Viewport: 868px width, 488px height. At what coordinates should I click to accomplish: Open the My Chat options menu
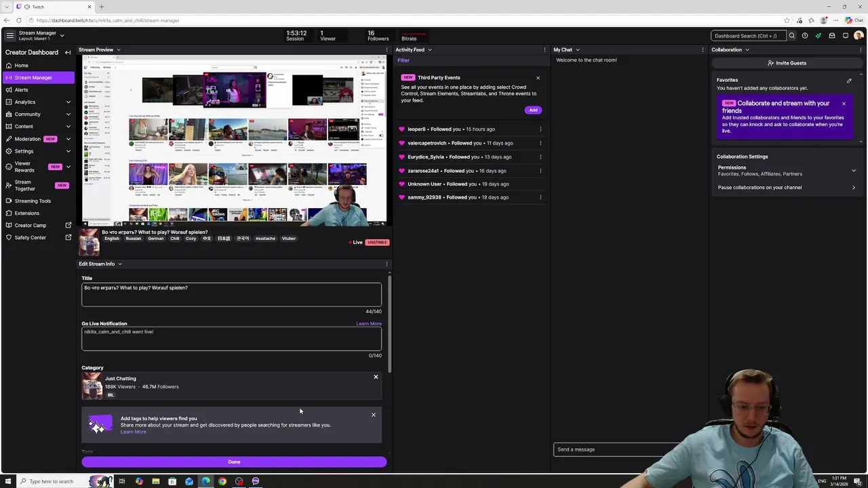pos(703,49)
